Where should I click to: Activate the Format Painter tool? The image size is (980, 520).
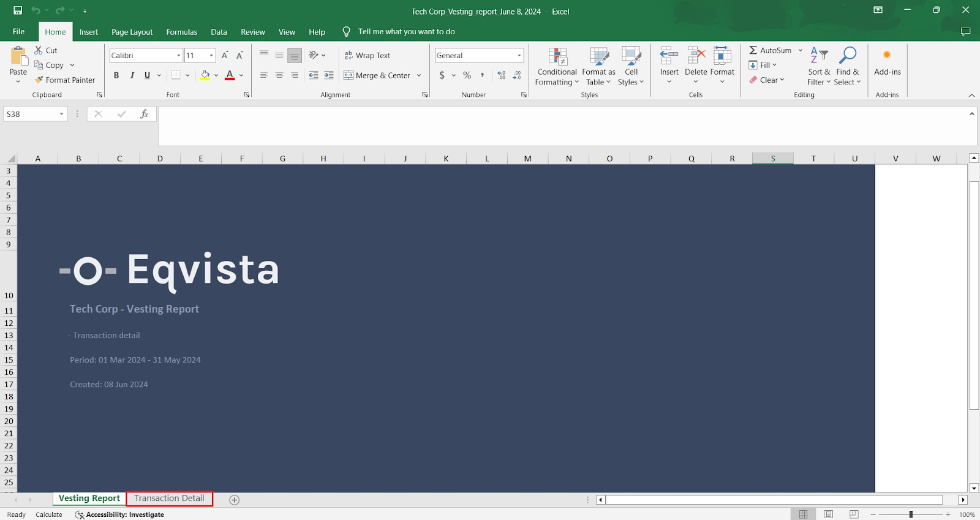tap(65, 80)
